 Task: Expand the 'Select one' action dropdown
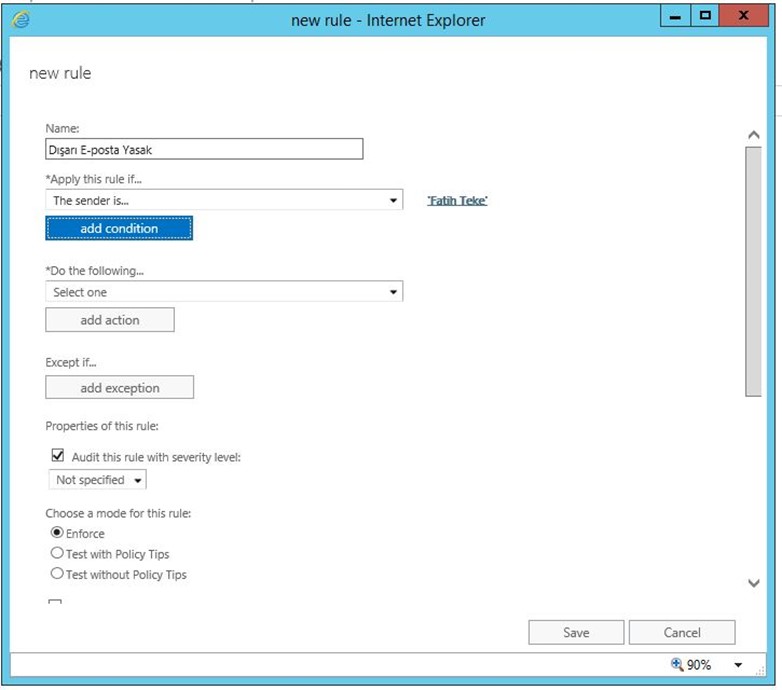click(224, 292)
